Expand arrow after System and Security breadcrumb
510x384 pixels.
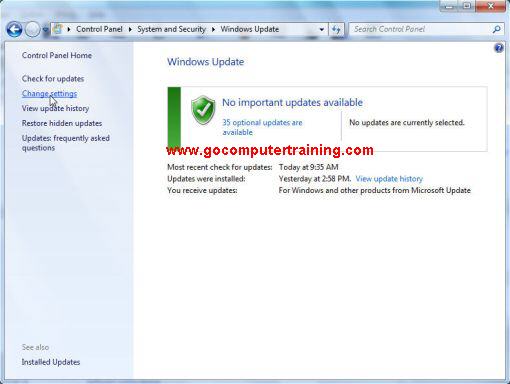(213, 29)
